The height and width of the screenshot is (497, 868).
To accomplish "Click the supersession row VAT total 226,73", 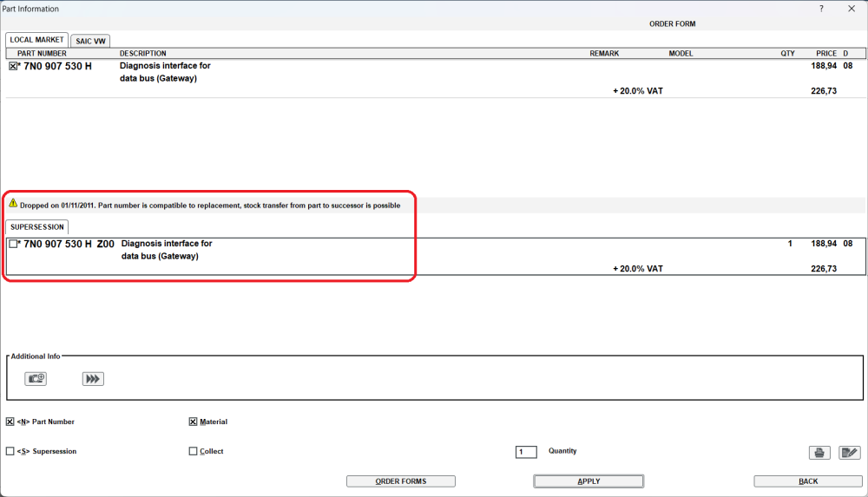I will [824, 268].
